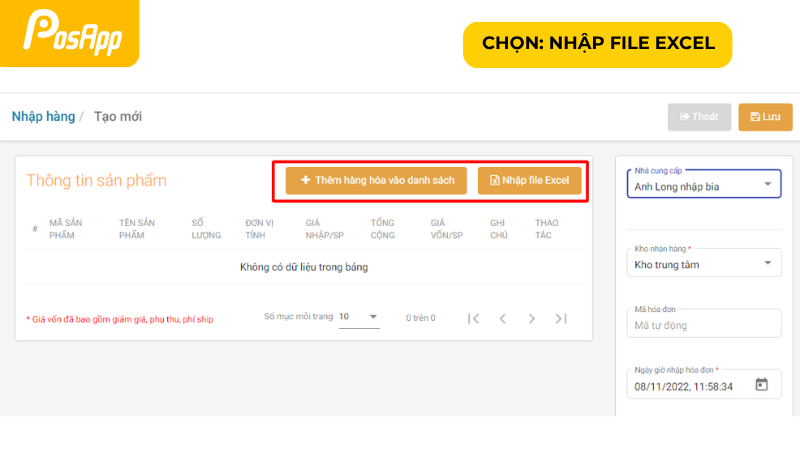Go to the last page of the table
The image size is (800, 450).
tap(561, 318)
